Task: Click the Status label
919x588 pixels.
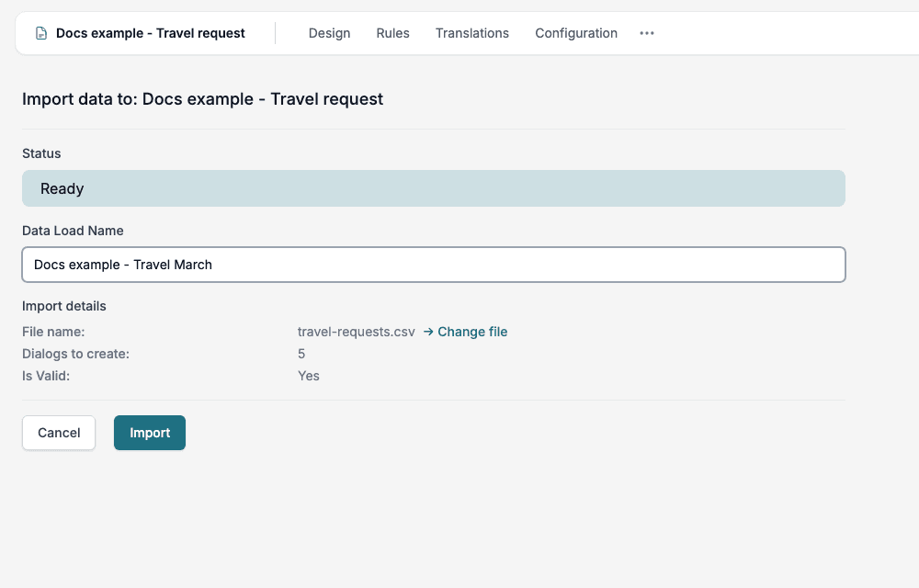Action: pyautogui.click(x=41, y=153)
